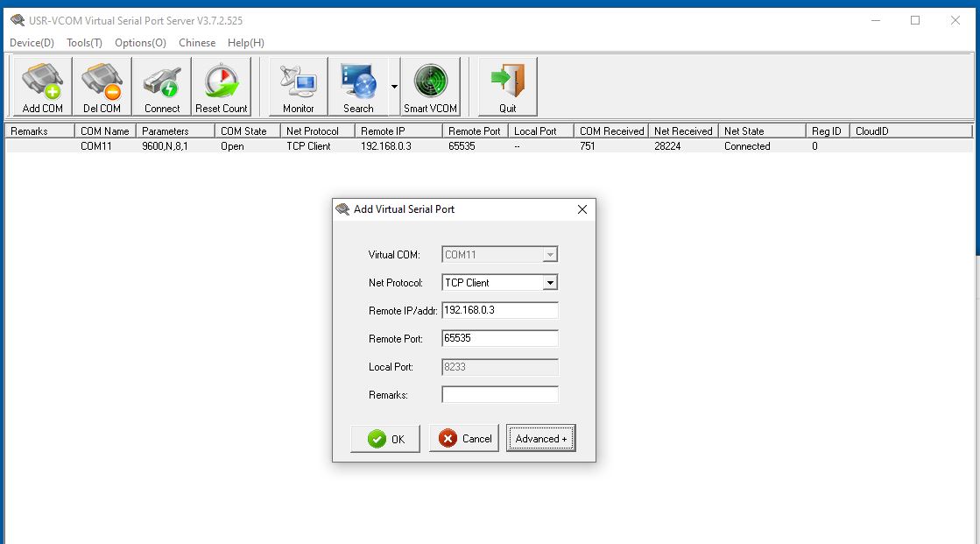Click the Search toolbar icon

click(x=358, y=87)
